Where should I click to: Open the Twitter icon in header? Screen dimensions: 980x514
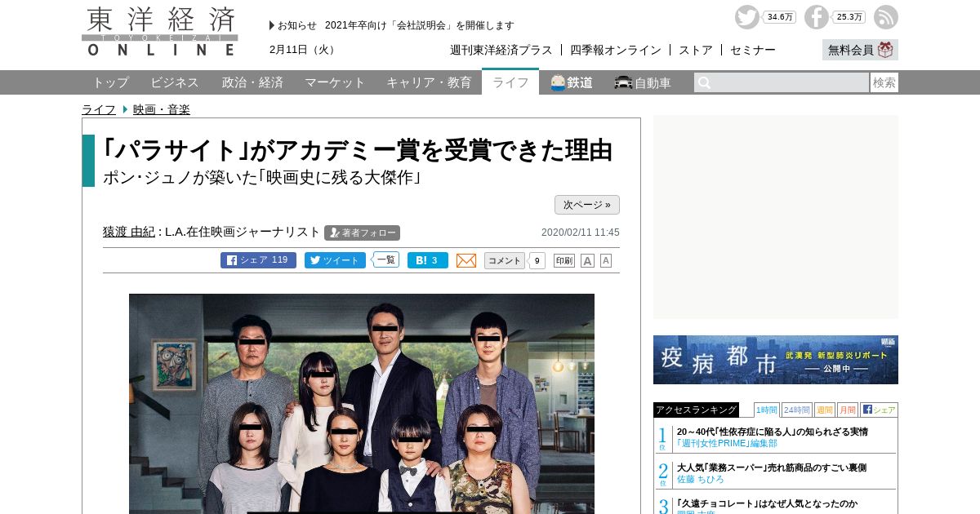coord(746,17)
